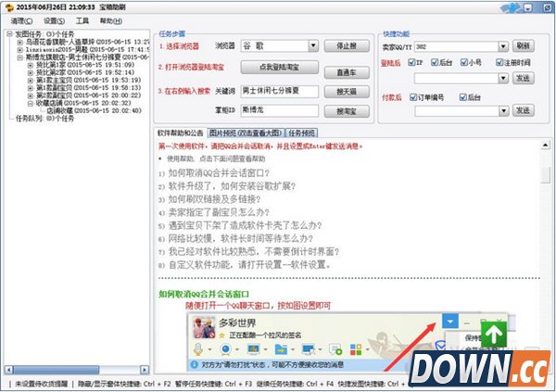Viewport: 556px width, 392px height.
Task: Click the task tree horizontal scrollbar thumb
Action: click(56, 370)
